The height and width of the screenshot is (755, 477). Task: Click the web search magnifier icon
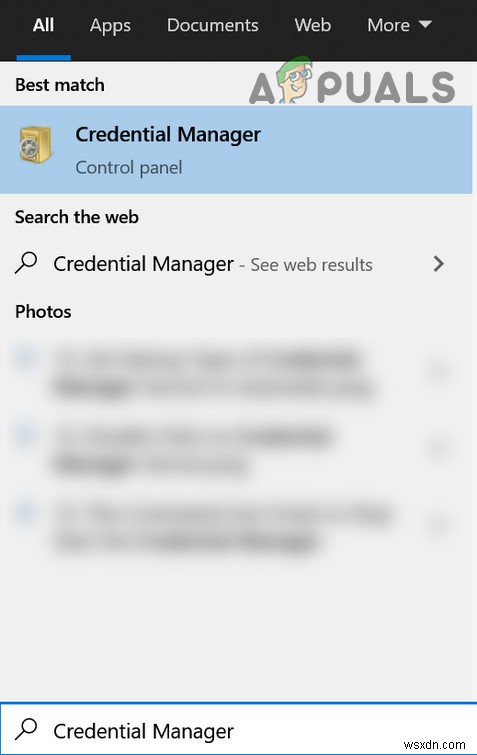[26, 263]
